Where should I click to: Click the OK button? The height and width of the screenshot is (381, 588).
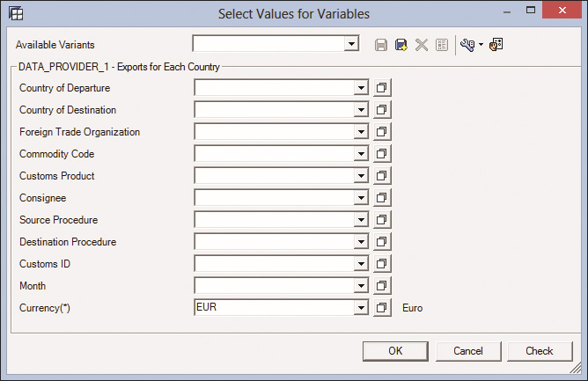pos(395,351)
